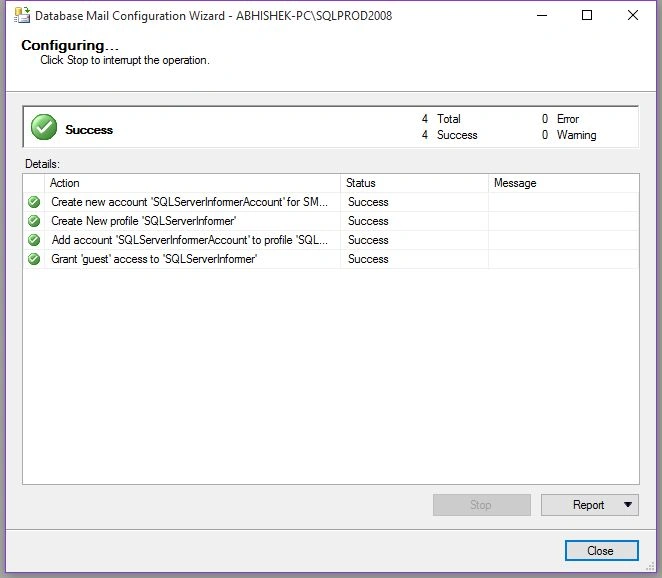Click the '4 Total' summary text
662x578 pixels.
[x=441, y=119]
